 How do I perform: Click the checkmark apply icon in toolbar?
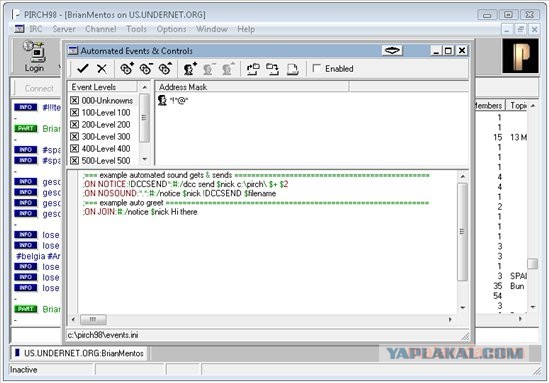click(83, 69)
